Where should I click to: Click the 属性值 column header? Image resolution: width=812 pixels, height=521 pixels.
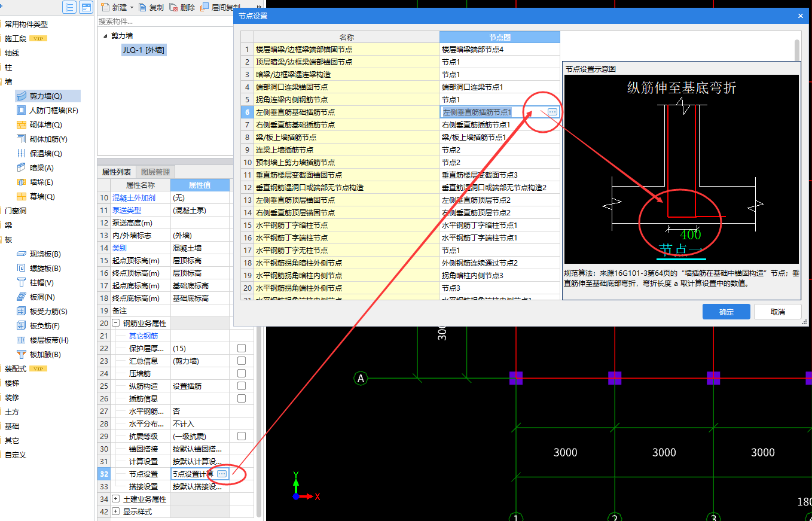coord(200,185)
